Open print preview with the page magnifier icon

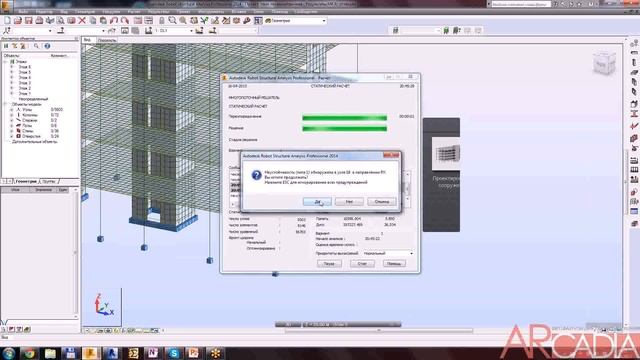point(60,20)
